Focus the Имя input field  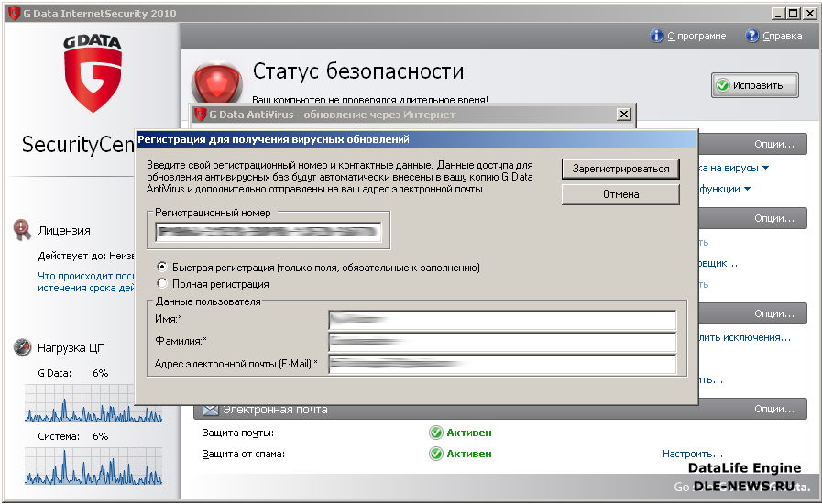point(502,320)
